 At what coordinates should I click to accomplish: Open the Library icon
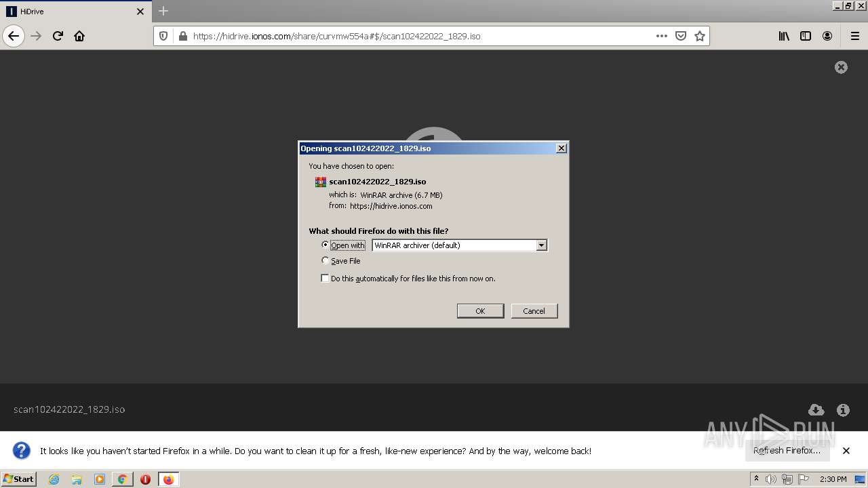(x=784, y=36)
